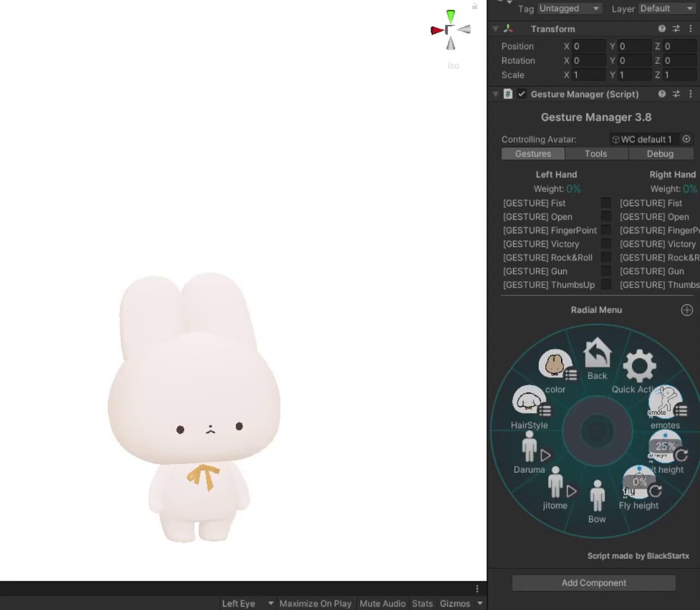Viewport: 700px width, 610px height.
Task: Click the Transform component icon
Action: tap(508, 29)
